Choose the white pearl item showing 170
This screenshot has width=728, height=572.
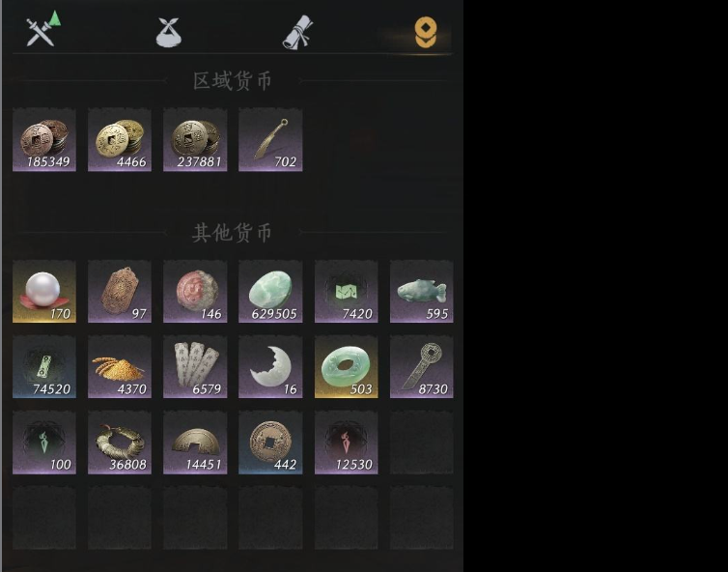[x=44, y=292]
